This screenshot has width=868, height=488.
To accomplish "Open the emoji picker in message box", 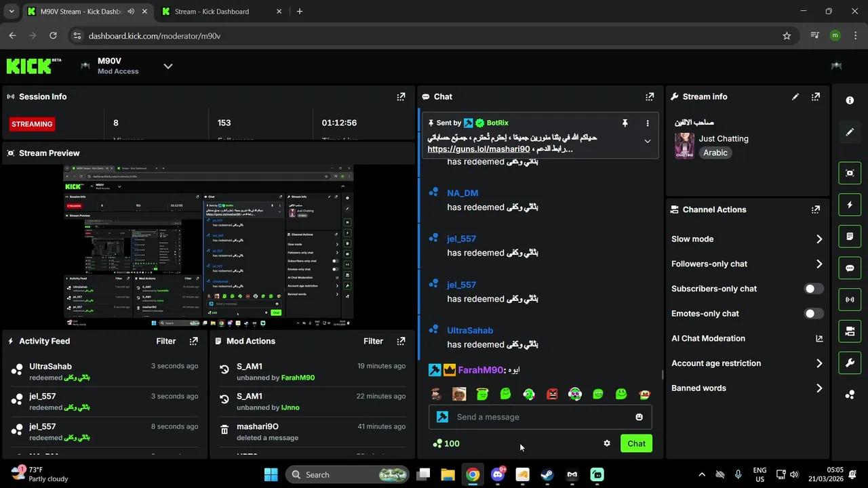I will point(639,417).
